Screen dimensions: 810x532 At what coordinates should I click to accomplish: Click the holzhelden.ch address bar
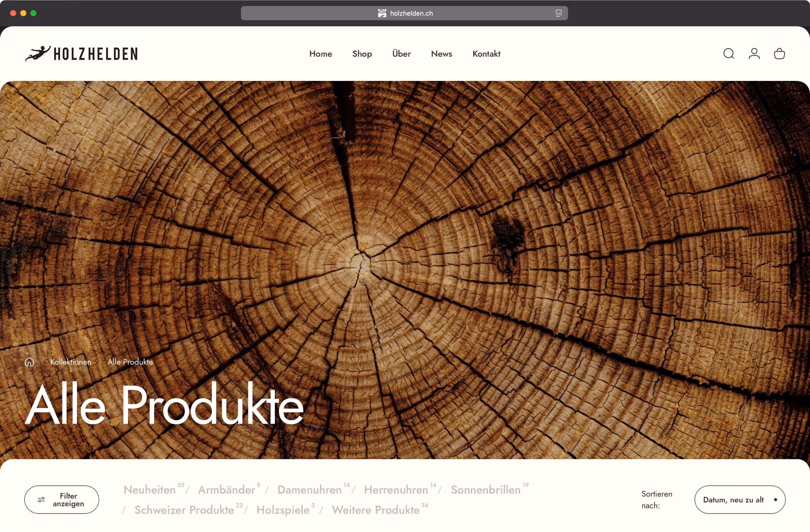pos(404,13)
